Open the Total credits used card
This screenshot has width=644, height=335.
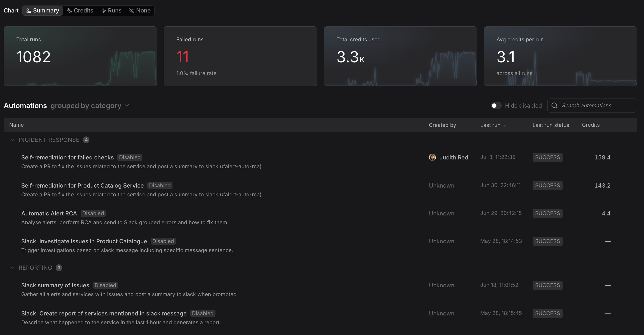tap(400, 56)
